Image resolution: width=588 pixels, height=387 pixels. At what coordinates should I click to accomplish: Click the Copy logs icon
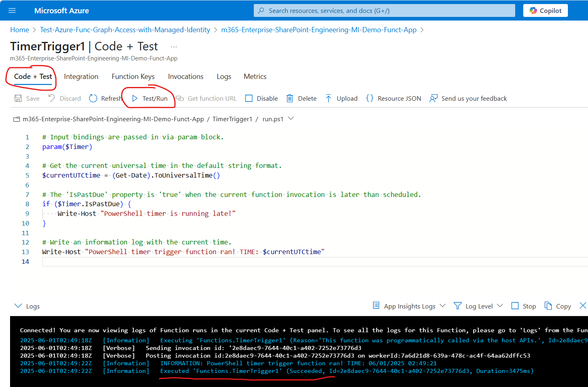point(548,306)
